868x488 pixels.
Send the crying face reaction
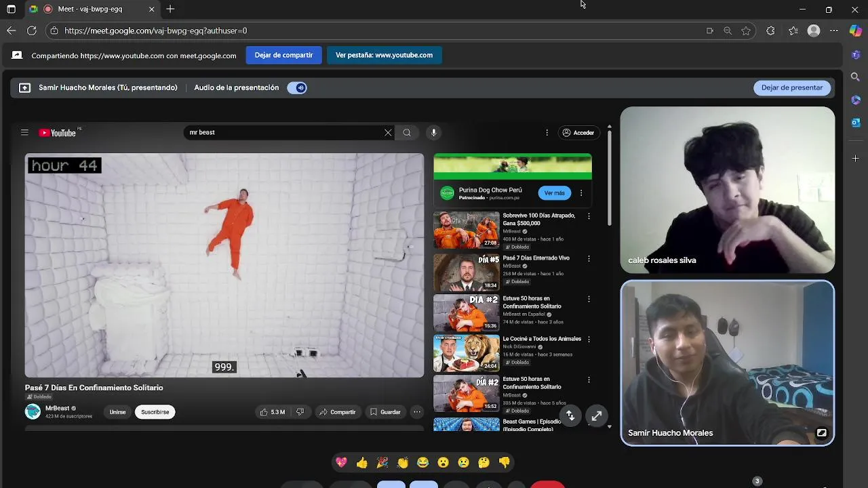(x=464, y=462)
